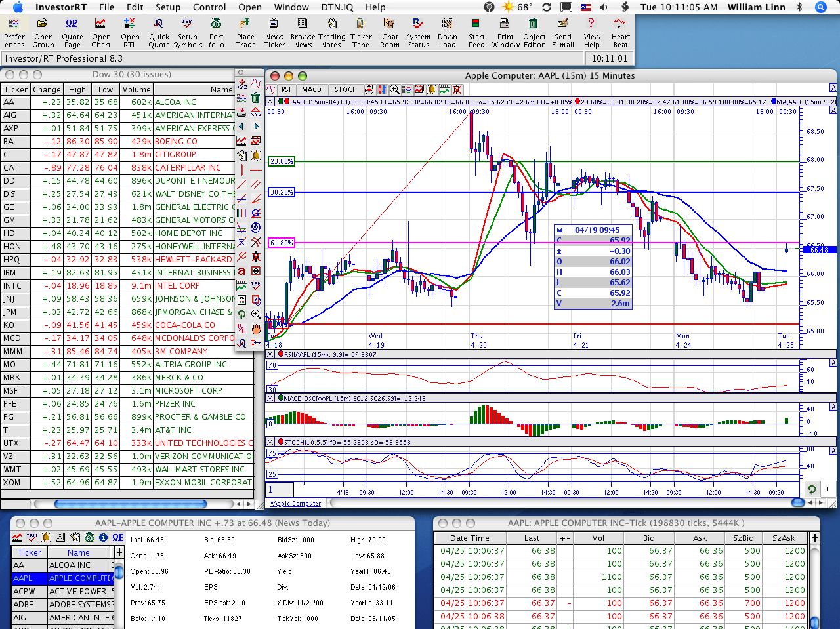Click the alarm bell icon in chart toolbar

pos(432,90)
